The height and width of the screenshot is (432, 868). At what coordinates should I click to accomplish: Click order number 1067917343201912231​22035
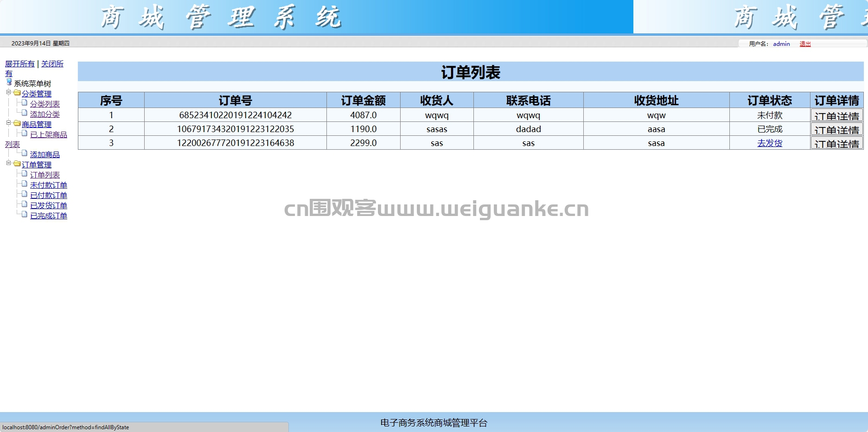236,129
